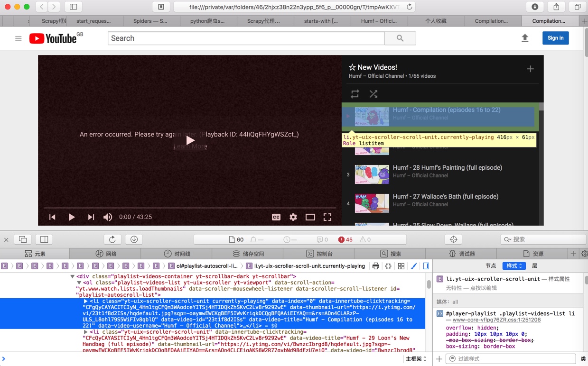
Task: Open the 资源 (Resources) inspector tab
Action: (532, 254)
